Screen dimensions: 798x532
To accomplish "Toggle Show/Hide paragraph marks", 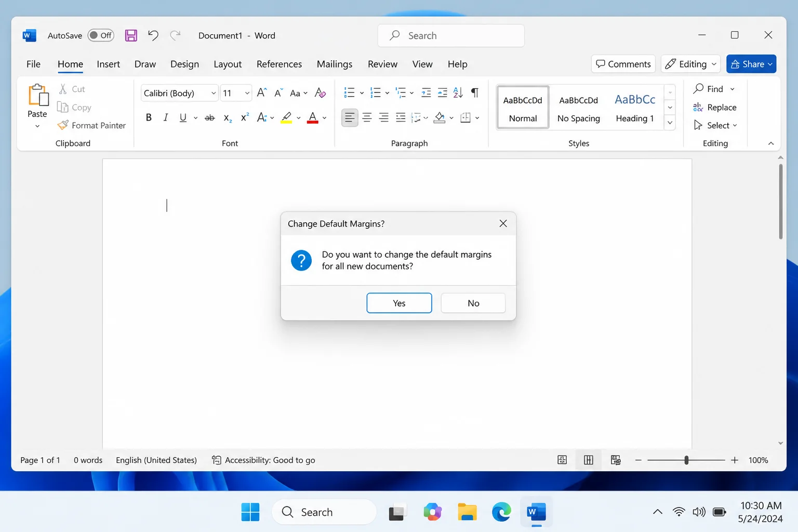I will [475, 92].
